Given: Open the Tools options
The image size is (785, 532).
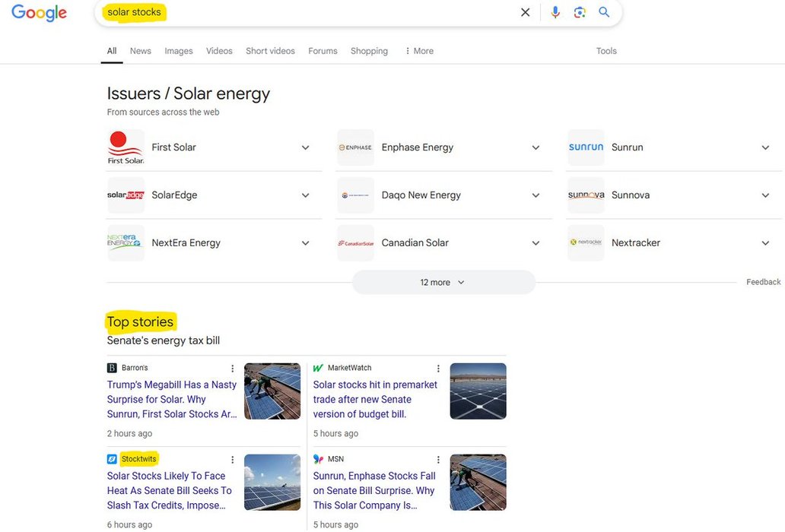Looking at the screenshot, I should click(606, 51).
